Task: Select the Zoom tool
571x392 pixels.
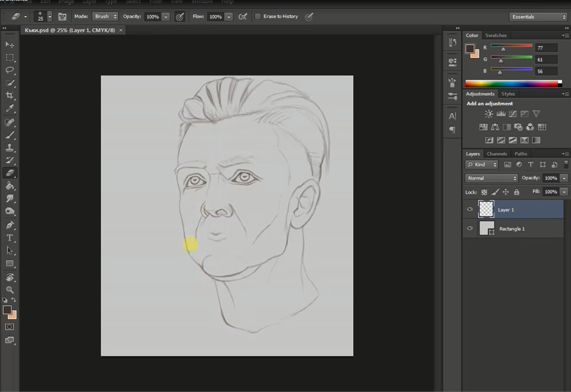Action: click(x=10, y=290)
